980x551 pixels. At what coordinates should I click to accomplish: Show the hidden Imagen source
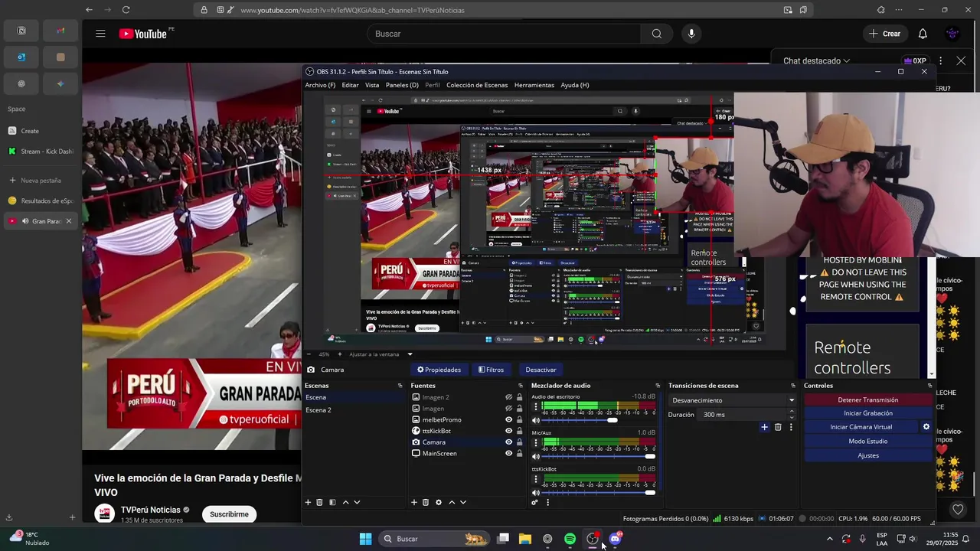pyautogui.click(x=508, y=409)
